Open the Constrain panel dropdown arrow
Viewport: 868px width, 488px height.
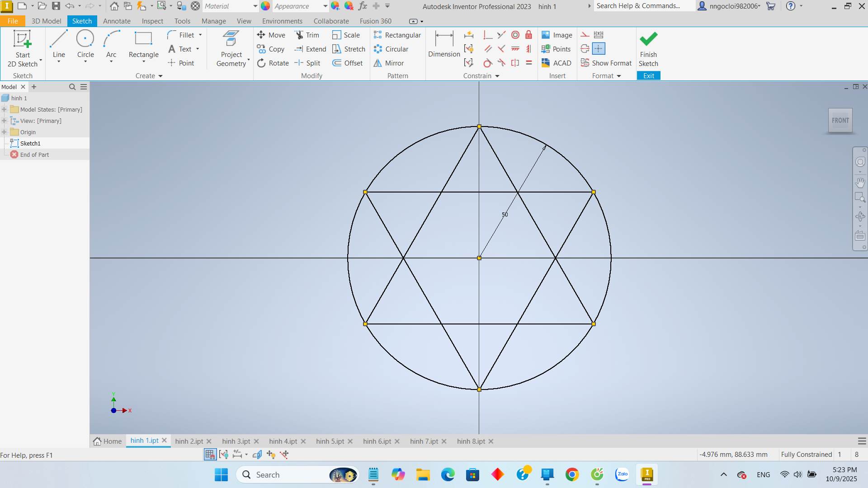pyautogui.click(x=497, y=76)
